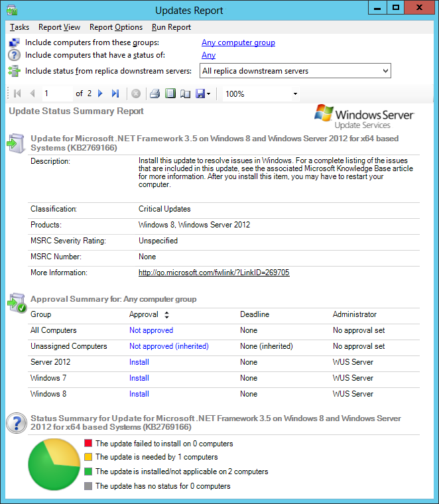Click 'The update is needed by 1 computers'
Image resolution: width=439 pixels, height=504 pixels.
[157, 457]
